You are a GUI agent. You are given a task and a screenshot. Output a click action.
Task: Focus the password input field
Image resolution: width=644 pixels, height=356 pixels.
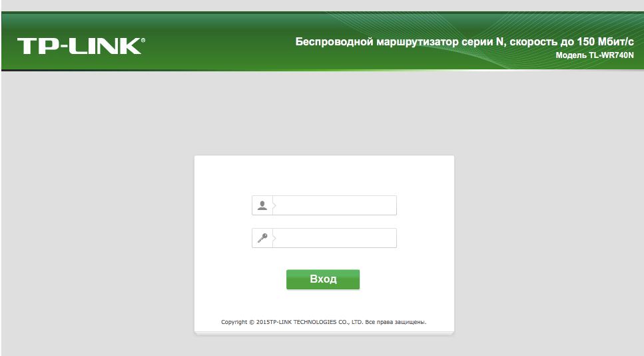(334, 238)
